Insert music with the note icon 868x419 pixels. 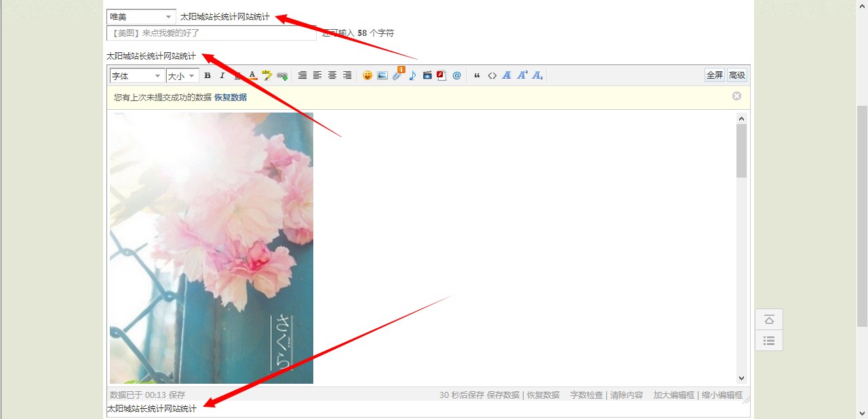(412, 76)
